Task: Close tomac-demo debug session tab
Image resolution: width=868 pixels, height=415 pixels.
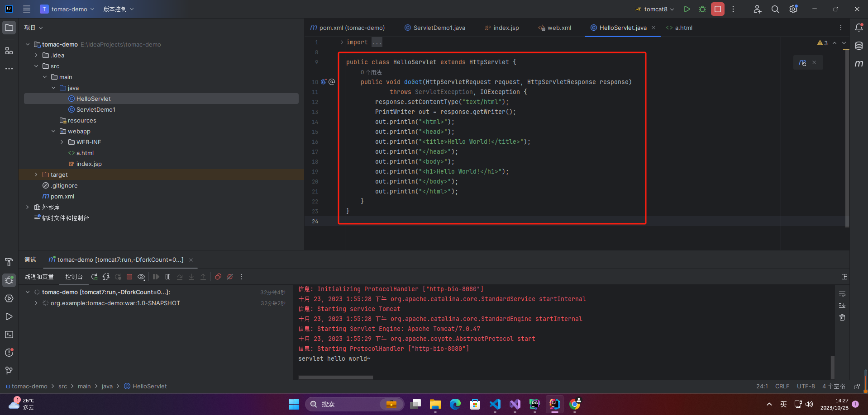Action: (x=191, y=260)
